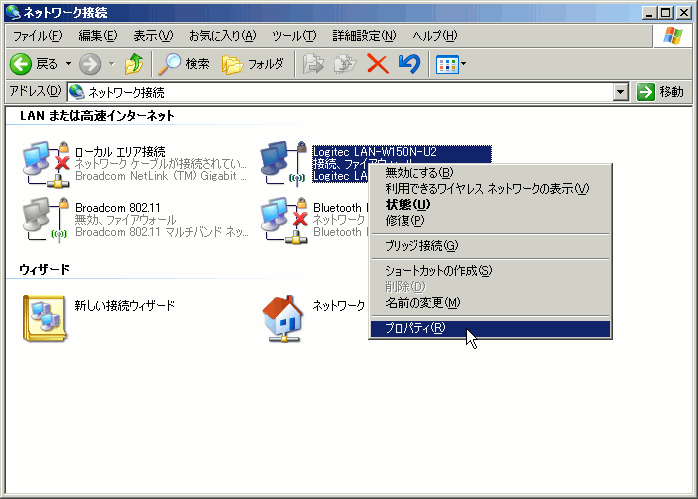Open the ヘルプ(H) menu
Image resolution: width=698 pixels, height=499 pixels.
[434, 36]
